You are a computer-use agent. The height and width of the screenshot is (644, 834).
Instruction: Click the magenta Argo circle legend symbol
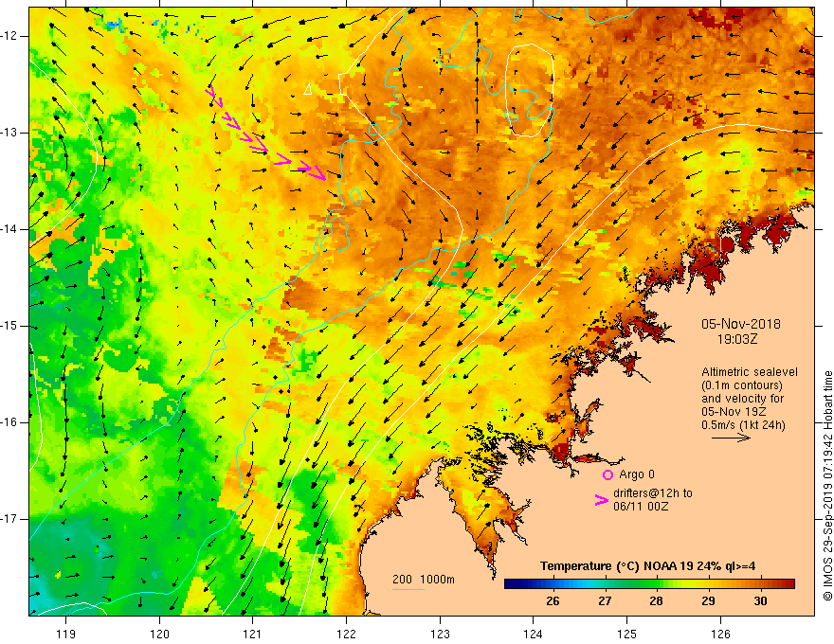tap(607, 474)
